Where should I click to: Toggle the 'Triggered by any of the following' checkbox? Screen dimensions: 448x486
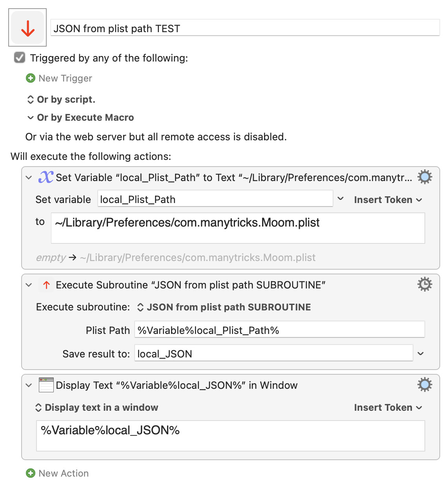click(x=20, y=58)
